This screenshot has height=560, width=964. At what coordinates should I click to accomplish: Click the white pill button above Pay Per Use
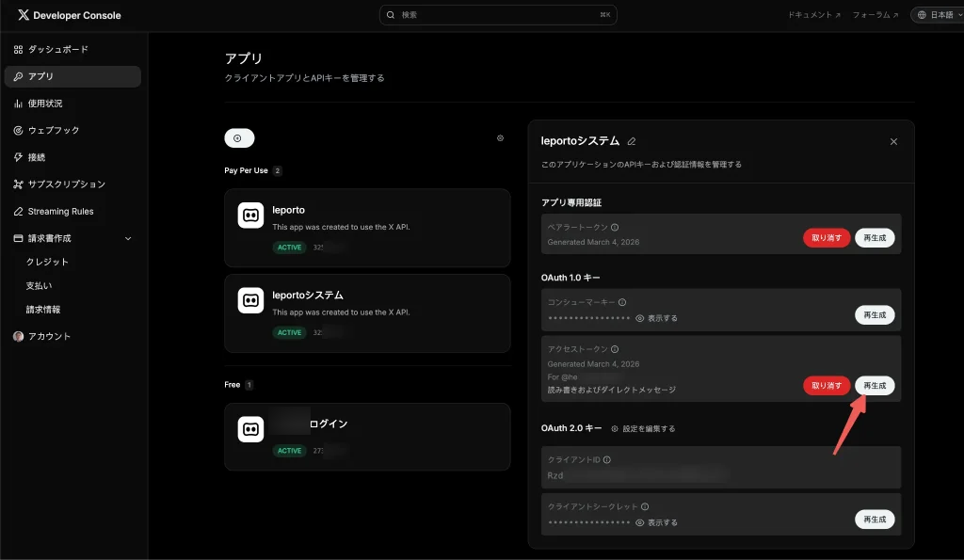pyautogui.click(x=239, y=138)
